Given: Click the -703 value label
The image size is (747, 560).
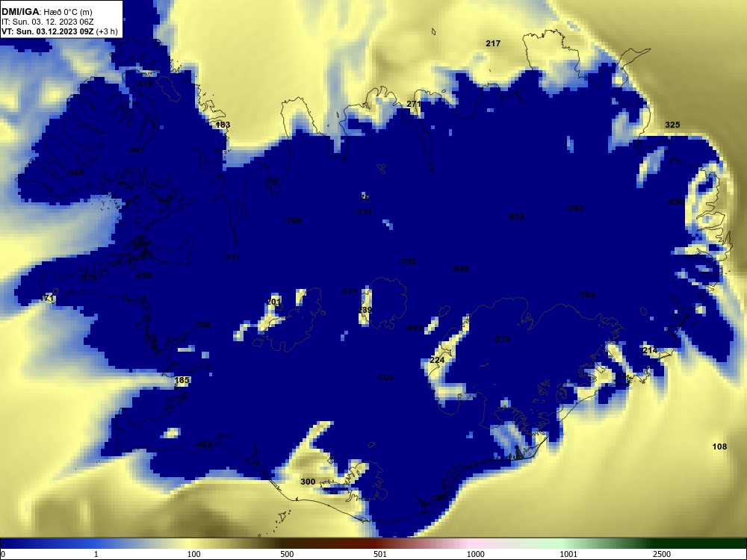Looking at the screenshot, I should click(x=385, y=378).
